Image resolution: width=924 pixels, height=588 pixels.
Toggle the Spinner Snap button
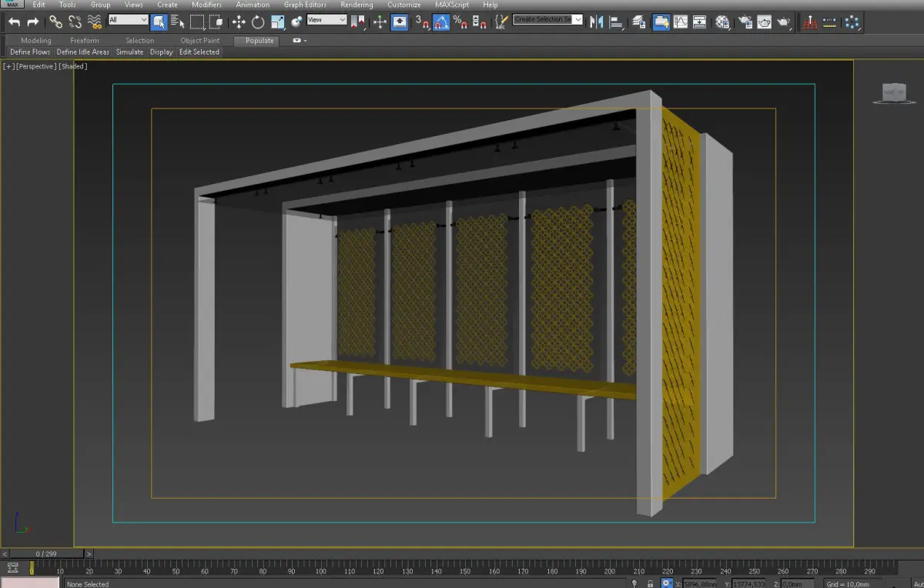[479, 22]
